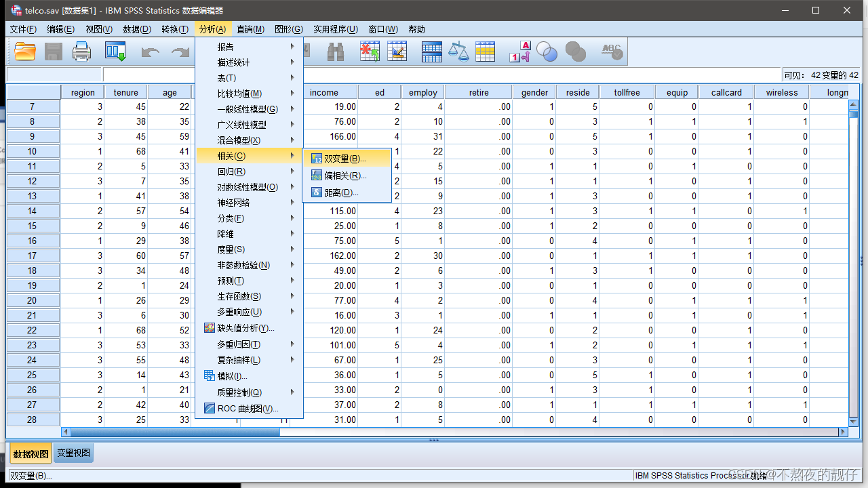This screenshot has height=488, width=868.
Task: Click the tenure cell value 57
Action: 126,211
